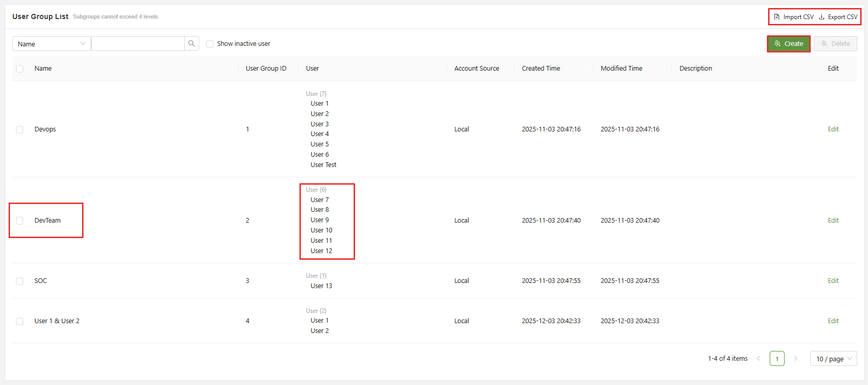
Task: Click the Import CSV icon
Action: coord(777,17)
